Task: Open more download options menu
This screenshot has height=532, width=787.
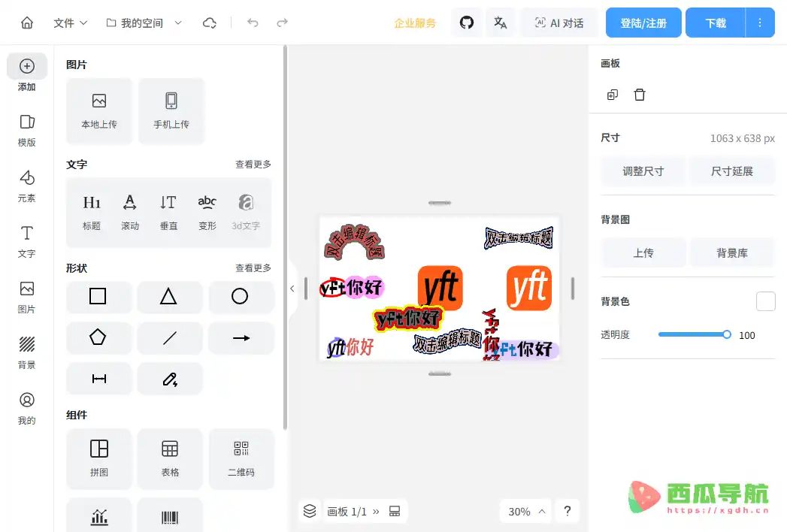Action: tap(760, 23)
